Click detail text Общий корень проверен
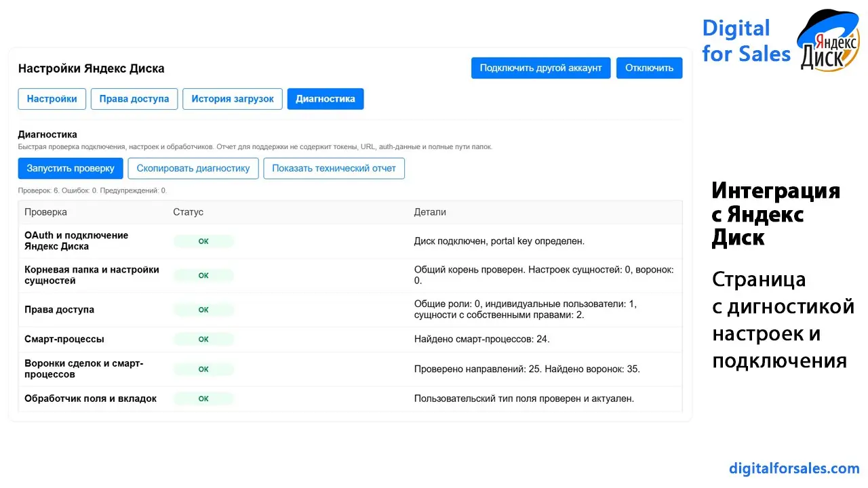The image size is (868, 488). click(544, 275)
